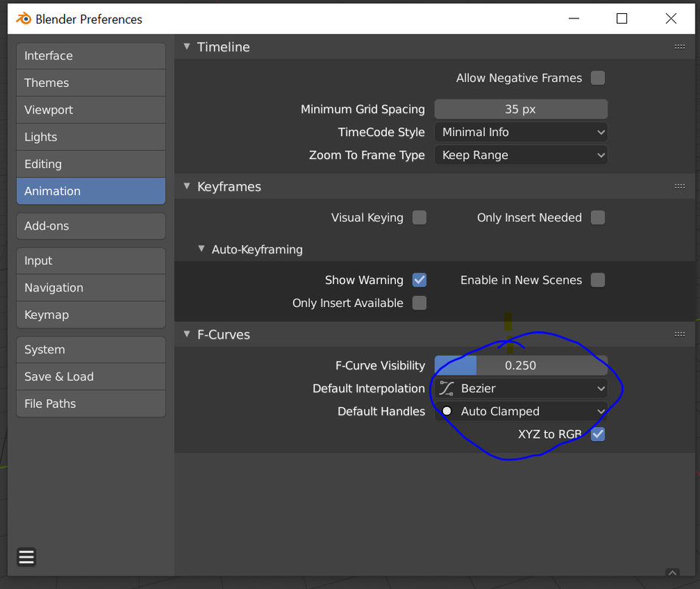Collapse the Keyframes panel
The image size is (700, 589).
click(187, 186)
